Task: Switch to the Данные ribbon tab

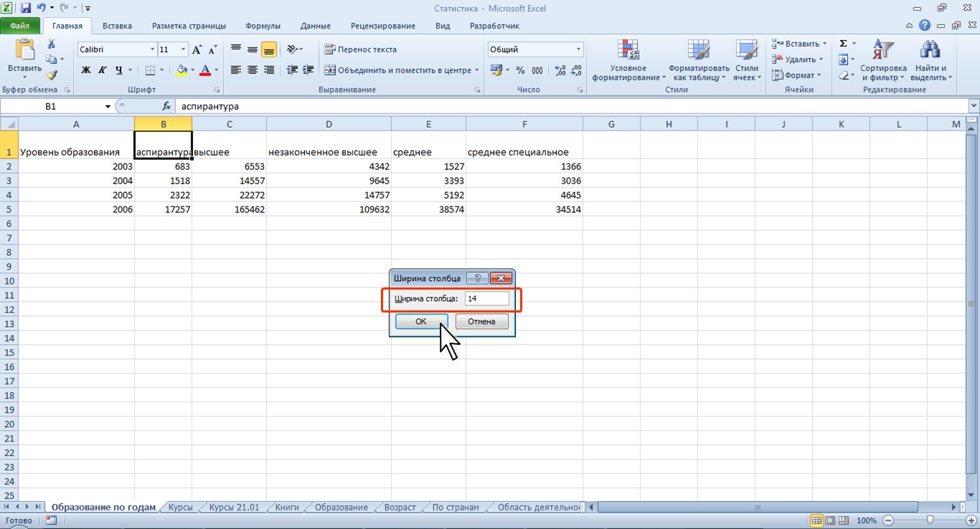Action: point(316,26)
